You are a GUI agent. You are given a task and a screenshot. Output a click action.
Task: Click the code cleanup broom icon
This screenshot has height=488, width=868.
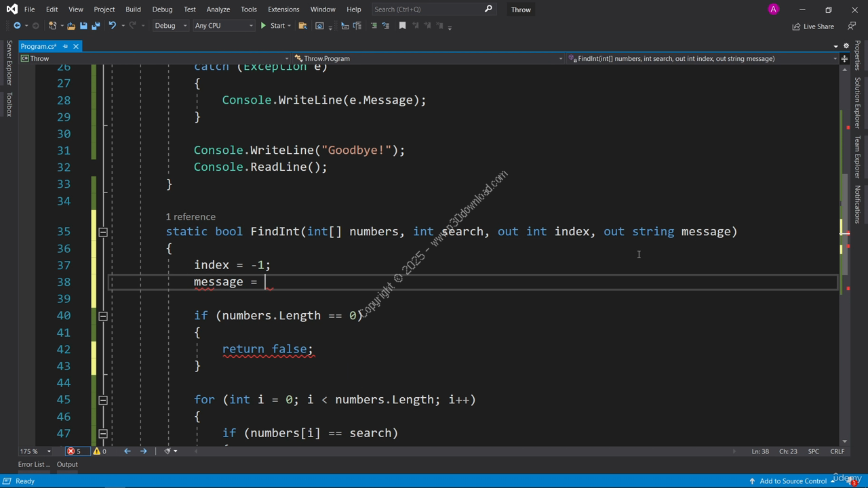167,451
